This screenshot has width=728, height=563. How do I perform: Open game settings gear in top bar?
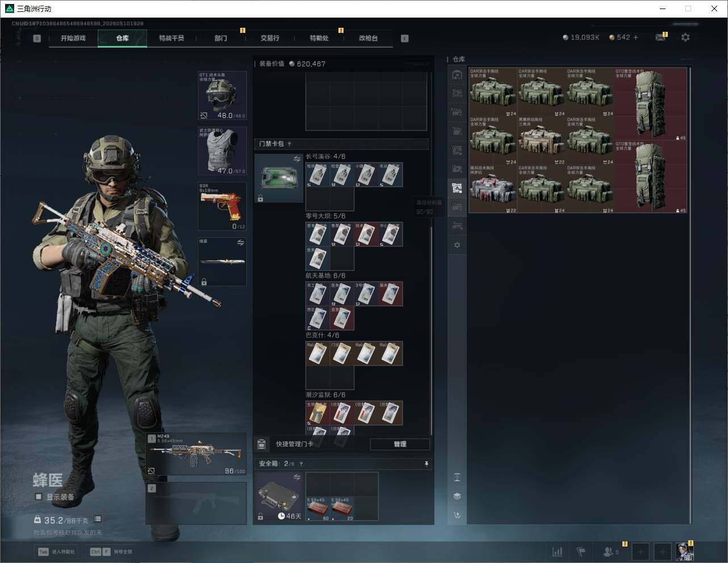click(685, 37)
